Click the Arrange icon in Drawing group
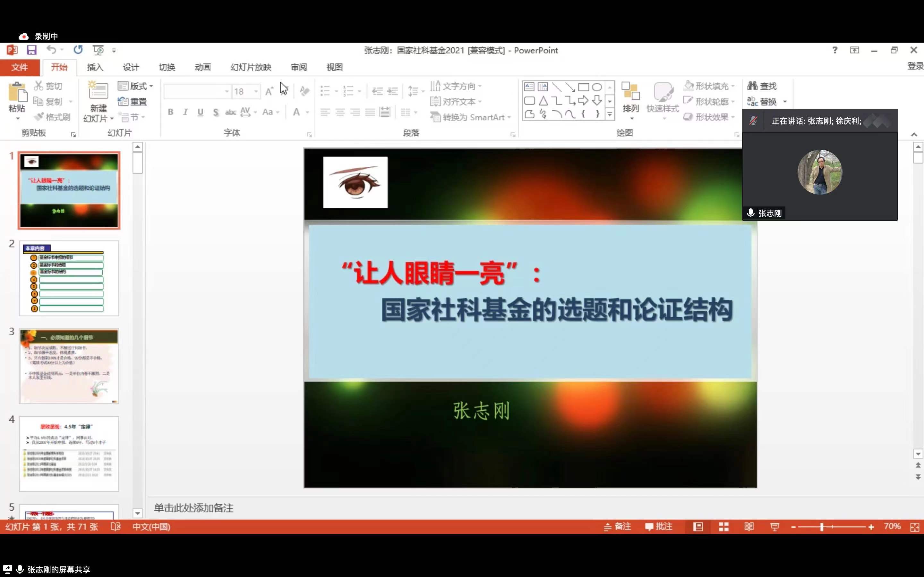 [x=630, y=92]
